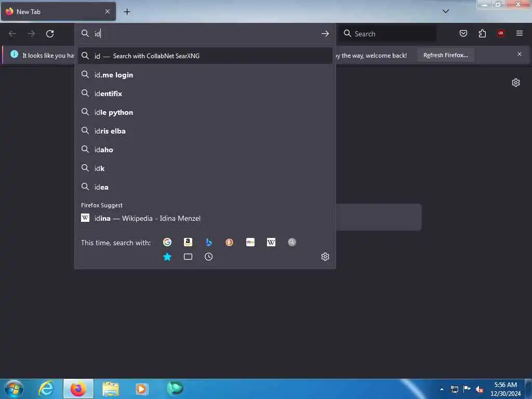The image size is (532, 399).
Task: Search with the gray magnifier engine icon
Action: click(x=292, y=242)
